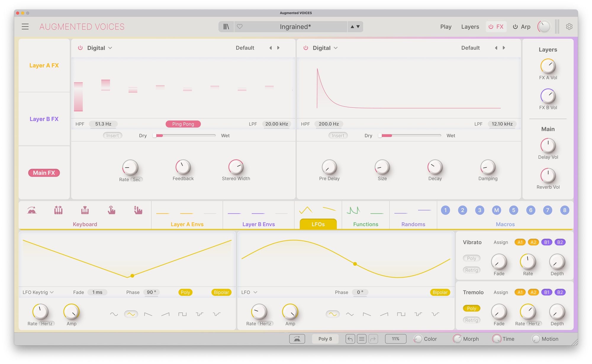Viewport: 592px width, 364px height.
Task: Click the piano keys icon with horizontal arrows
Action: 58,210
